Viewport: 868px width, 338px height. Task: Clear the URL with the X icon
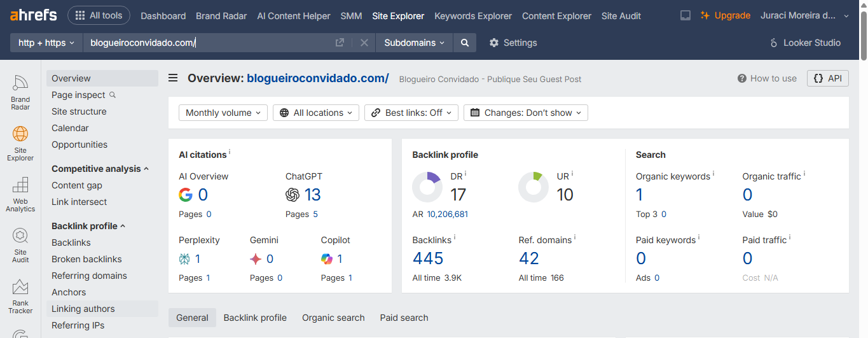pyautogui.click(x=364, y=43)
